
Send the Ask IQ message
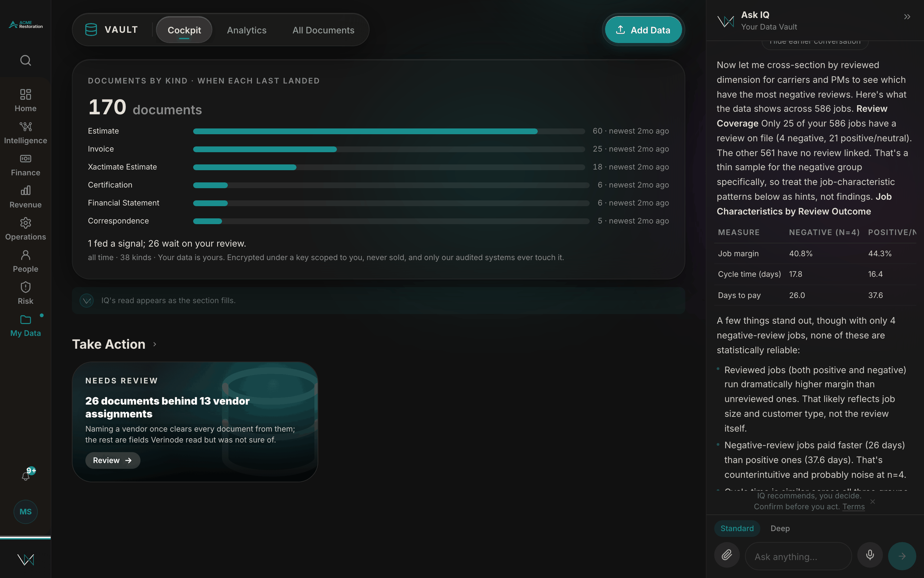[902, 556]
